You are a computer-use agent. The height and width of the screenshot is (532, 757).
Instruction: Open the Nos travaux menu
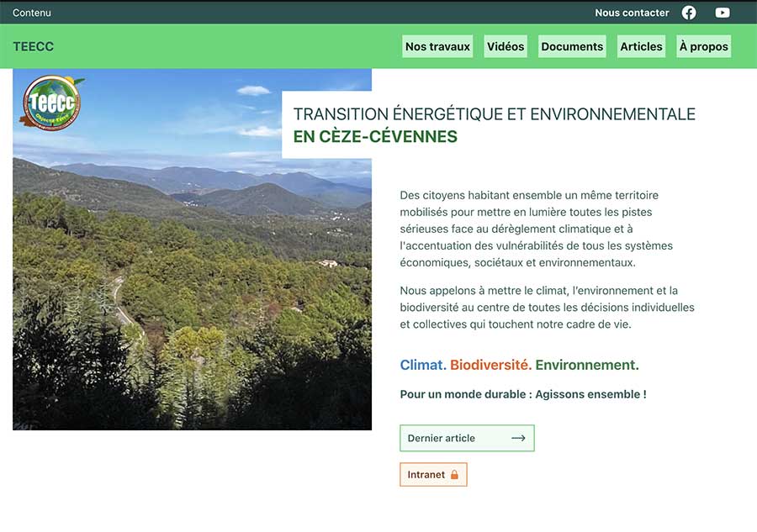click(x=437, y=46)
